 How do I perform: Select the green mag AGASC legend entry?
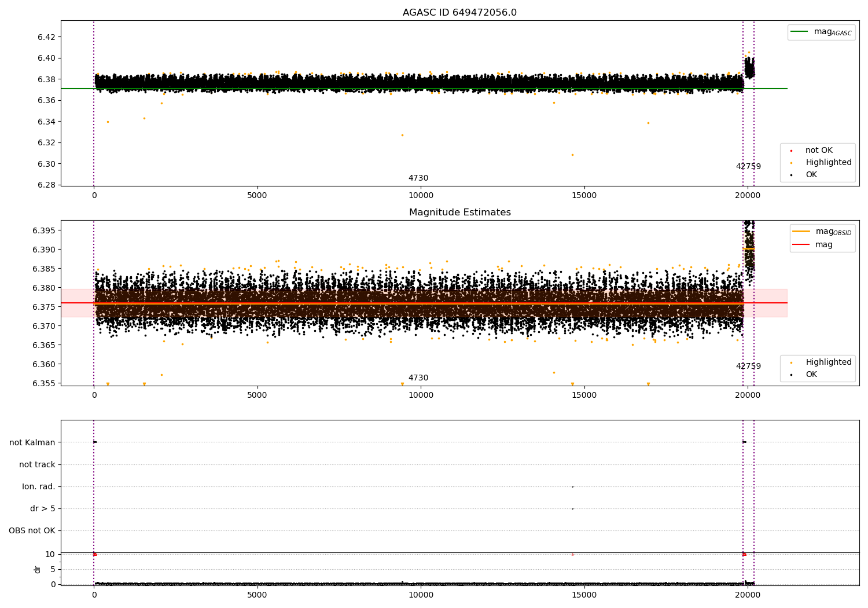(821, 32)
